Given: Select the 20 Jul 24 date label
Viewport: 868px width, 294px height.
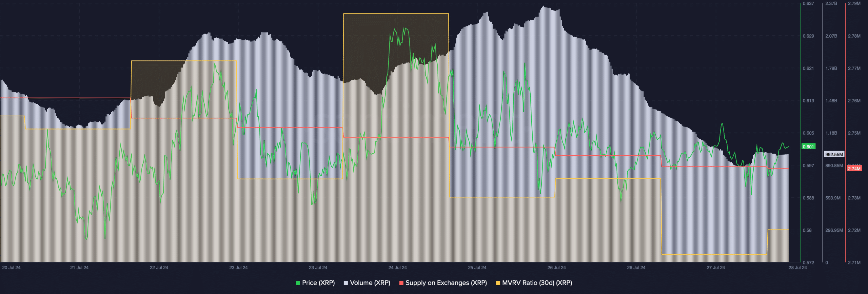Looking at the screenshot, I should pos(11,268).
